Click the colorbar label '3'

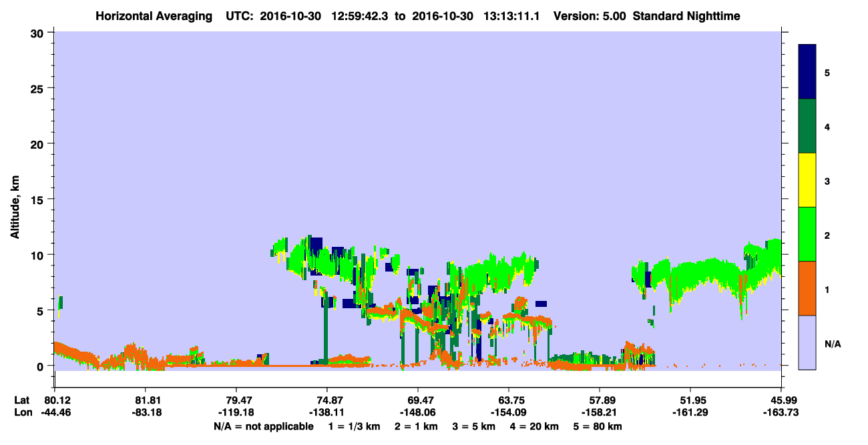tap(827, 180)
